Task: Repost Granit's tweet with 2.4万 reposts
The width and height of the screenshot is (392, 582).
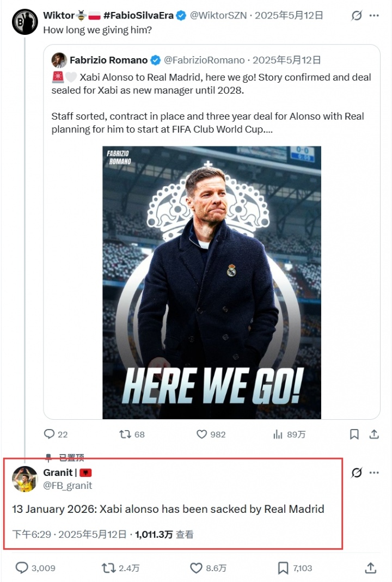Action: point(109,568)
